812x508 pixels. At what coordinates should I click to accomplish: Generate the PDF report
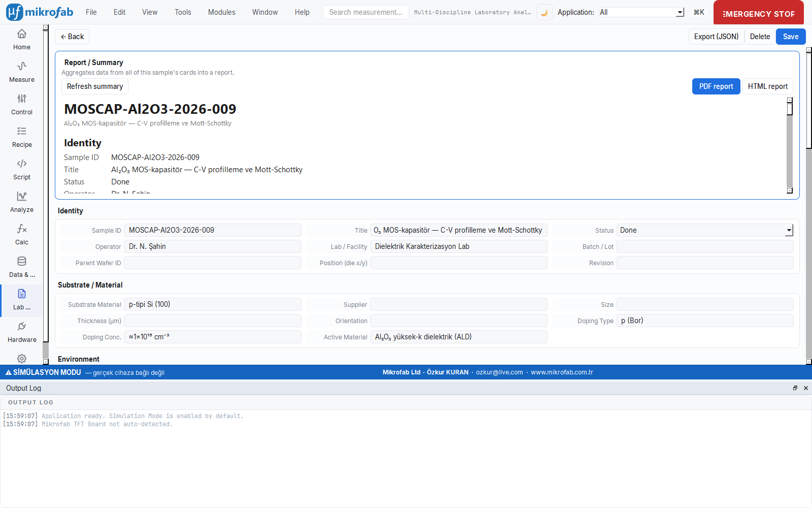click(716, 86)
